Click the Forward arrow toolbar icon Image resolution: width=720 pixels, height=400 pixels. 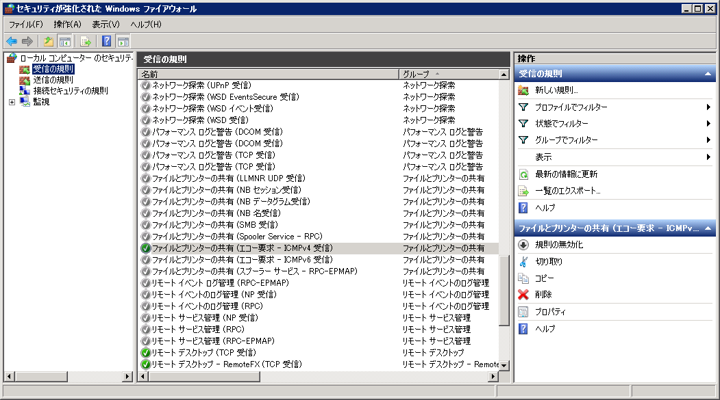click(28, 42)
